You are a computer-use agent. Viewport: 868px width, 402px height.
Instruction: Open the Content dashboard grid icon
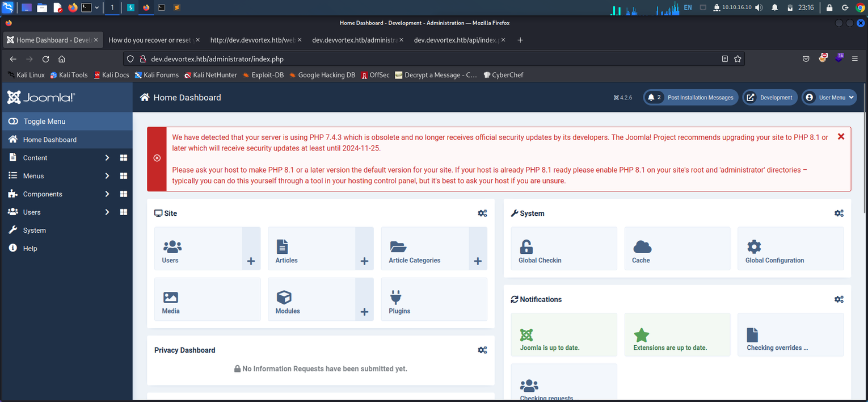124,158
